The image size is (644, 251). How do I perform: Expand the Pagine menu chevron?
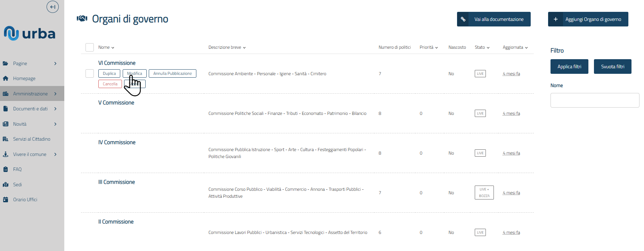pos(55,63)
